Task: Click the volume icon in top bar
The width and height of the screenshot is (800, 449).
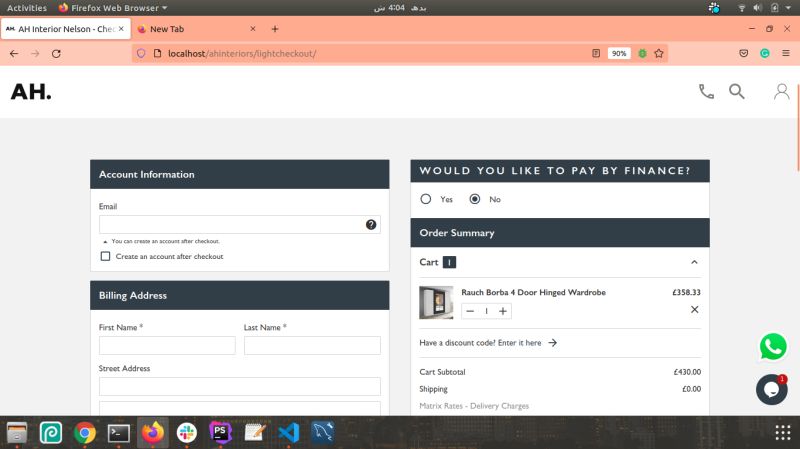Action: point(758,8)
